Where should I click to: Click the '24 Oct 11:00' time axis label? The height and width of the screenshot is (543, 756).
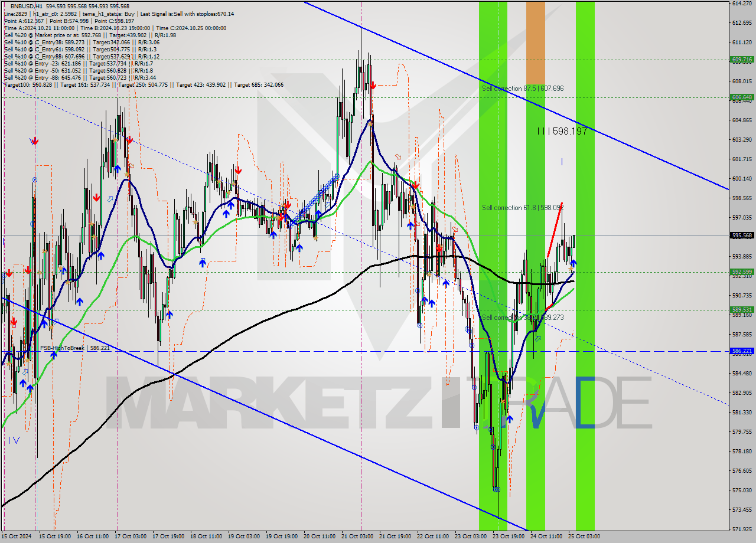pos(546,537)
